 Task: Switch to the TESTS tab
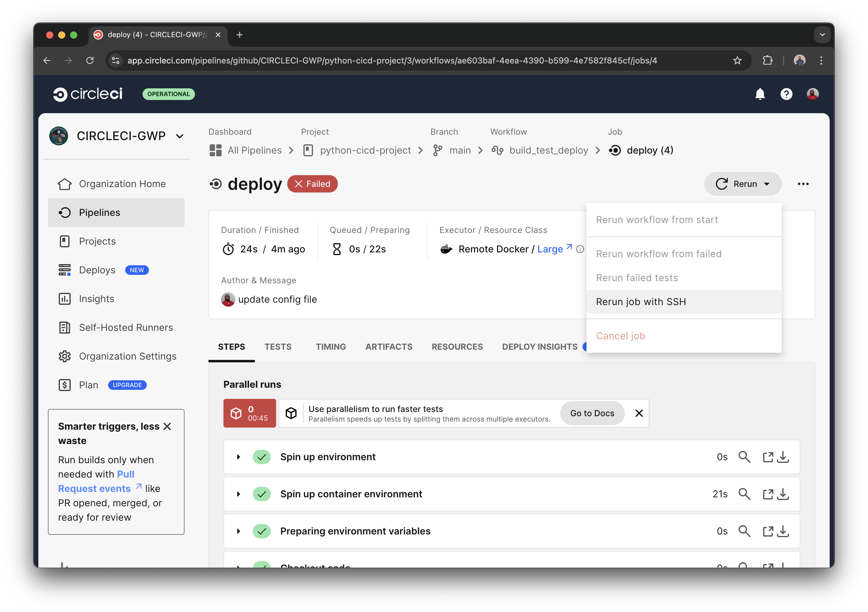coord(278,347)
